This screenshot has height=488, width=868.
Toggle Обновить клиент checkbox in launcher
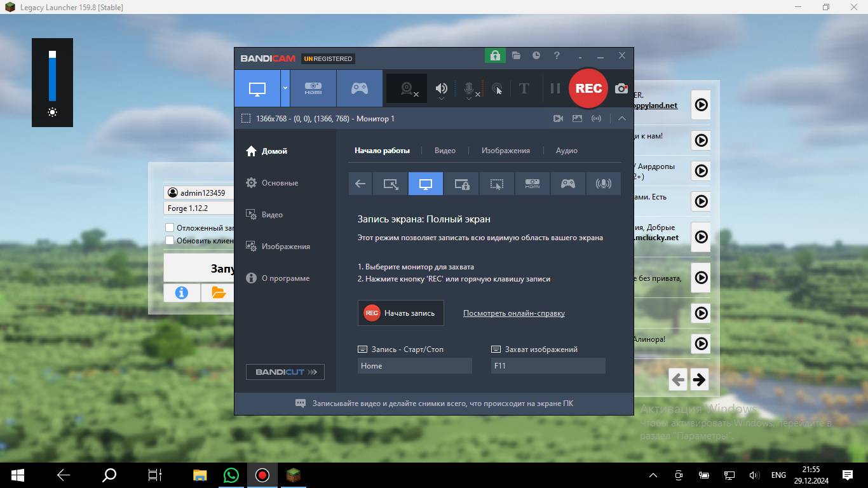(x=170, y=241)
